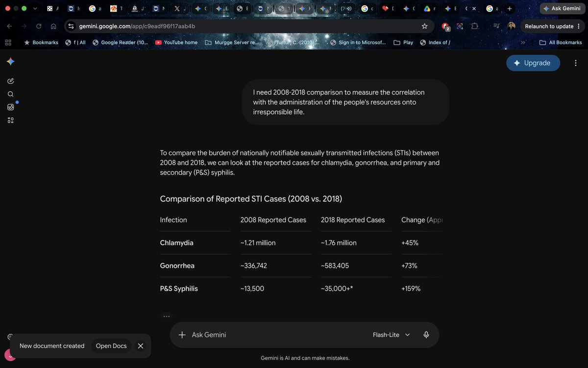Viewport: 588px width, 368px height.
Task: Open the Bookmarks star bookmark
Action: tap(41, 43)
